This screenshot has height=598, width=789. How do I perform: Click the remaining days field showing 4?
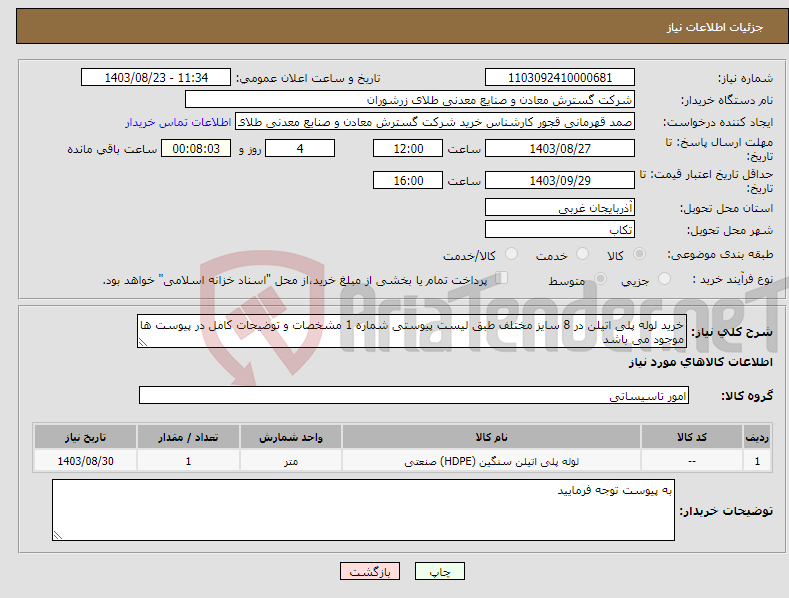(300, 148)
